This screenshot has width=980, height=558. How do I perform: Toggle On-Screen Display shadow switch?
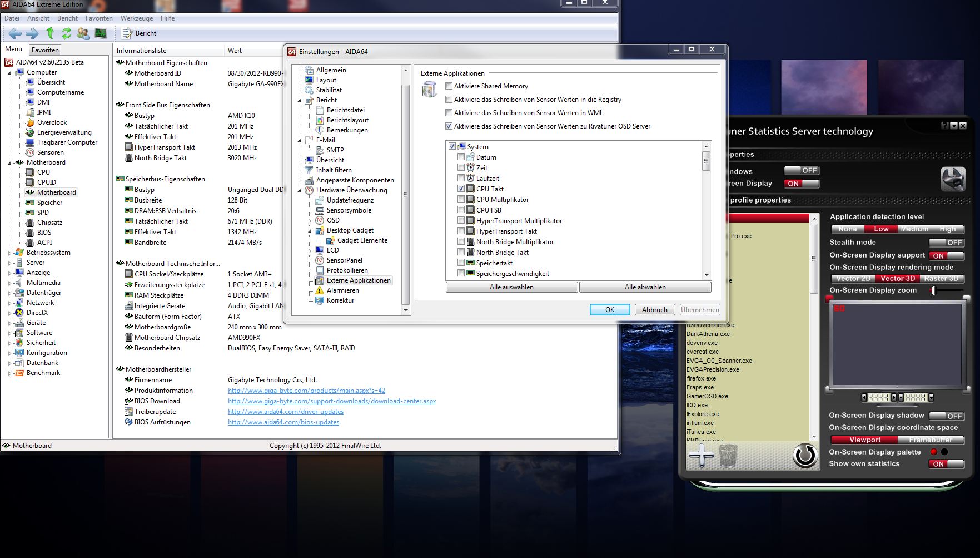click(x=947, y=416)
